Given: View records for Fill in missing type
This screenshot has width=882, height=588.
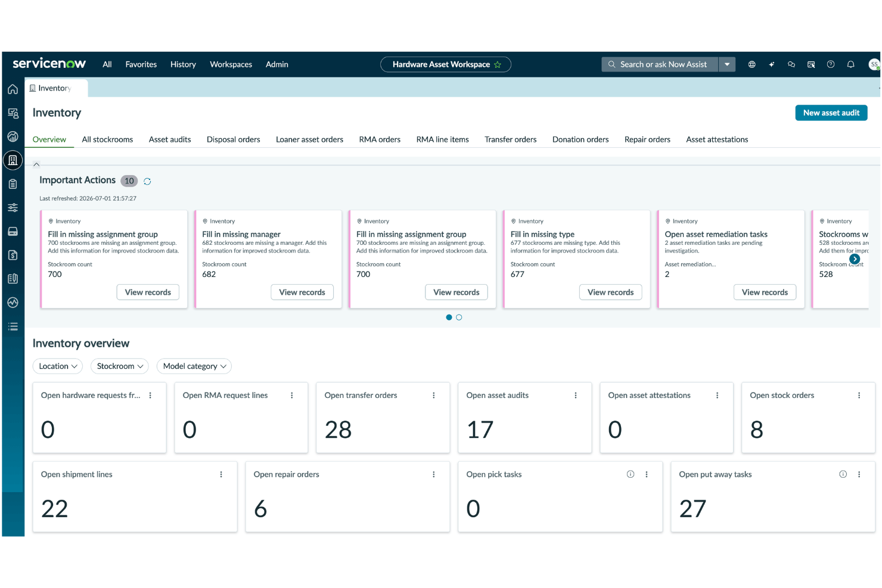Looking at the screenshot, I should pos(611,293).
